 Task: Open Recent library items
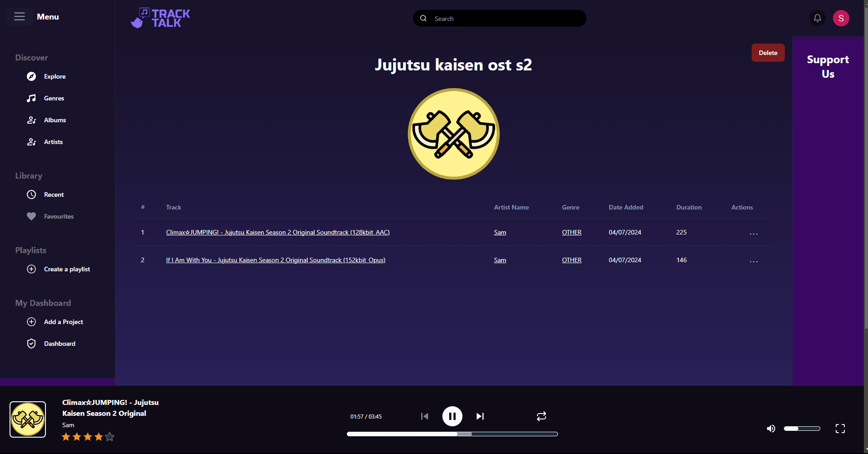coord(53,195)
